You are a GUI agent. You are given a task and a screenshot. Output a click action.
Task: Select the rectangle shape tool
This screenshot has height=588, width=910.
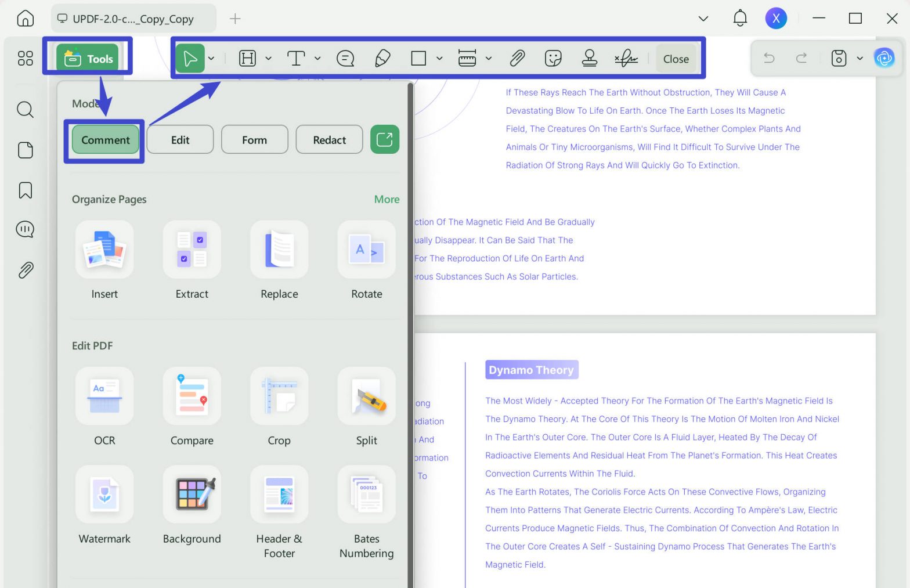click(x=418, y=58)
